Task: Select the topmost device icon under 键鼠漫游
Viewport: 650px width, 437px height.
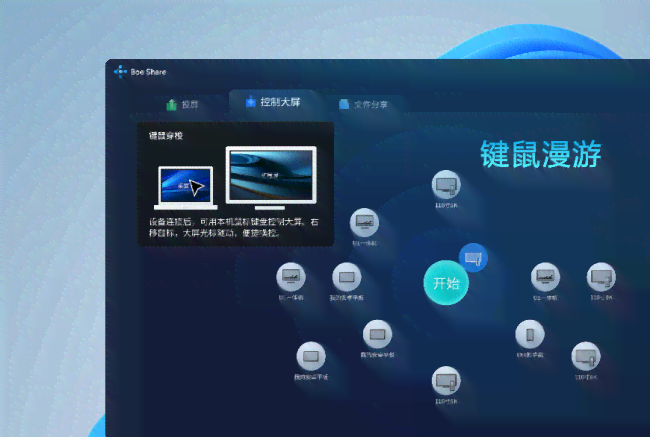Action: pos(446,185)
